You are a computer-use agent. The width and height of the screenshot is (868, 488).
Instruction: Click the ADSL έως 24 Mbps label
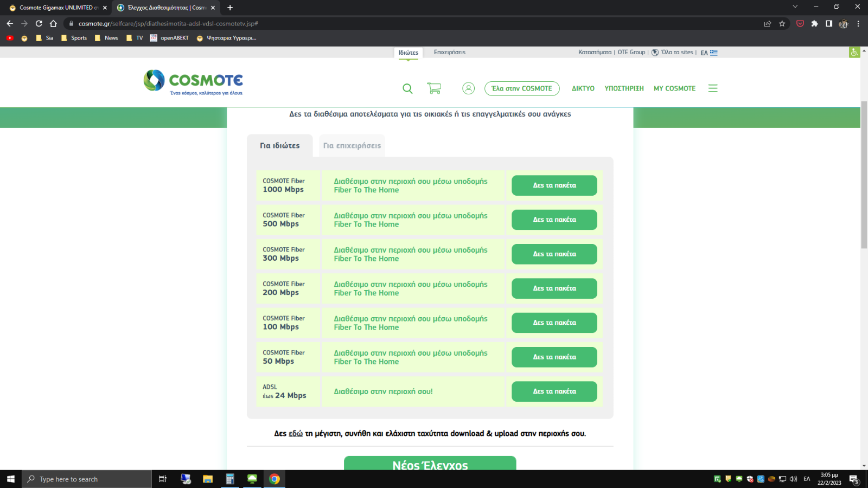coord(284,391)
